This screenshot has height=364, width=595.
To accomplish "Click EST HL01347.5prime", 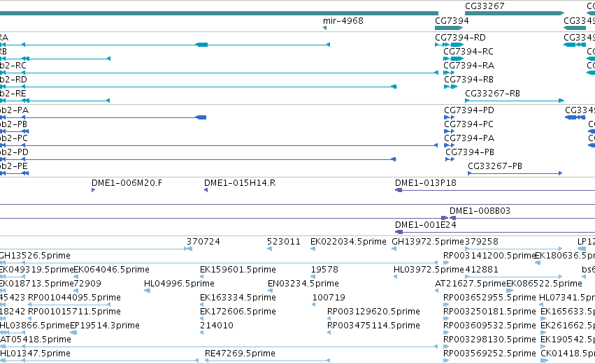I will 35,354.
